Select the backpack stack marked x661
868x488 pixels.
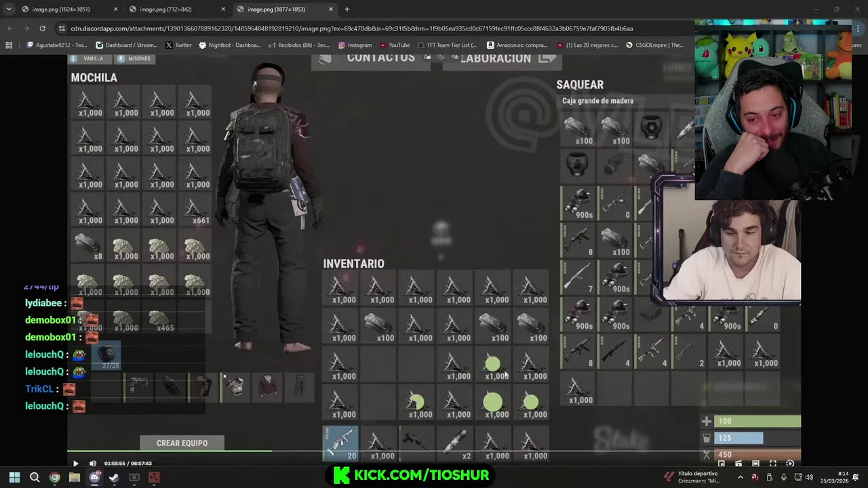[195, 211]
